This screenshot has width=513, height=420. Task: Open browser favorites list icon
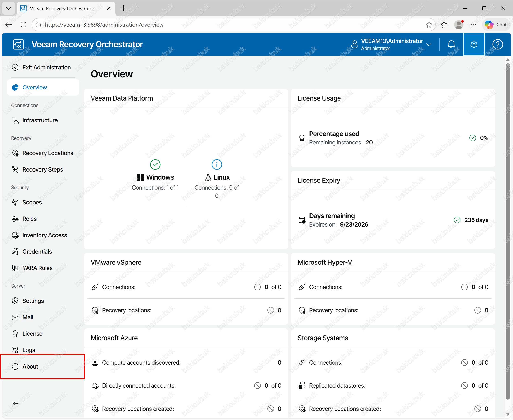coord(444,25)
